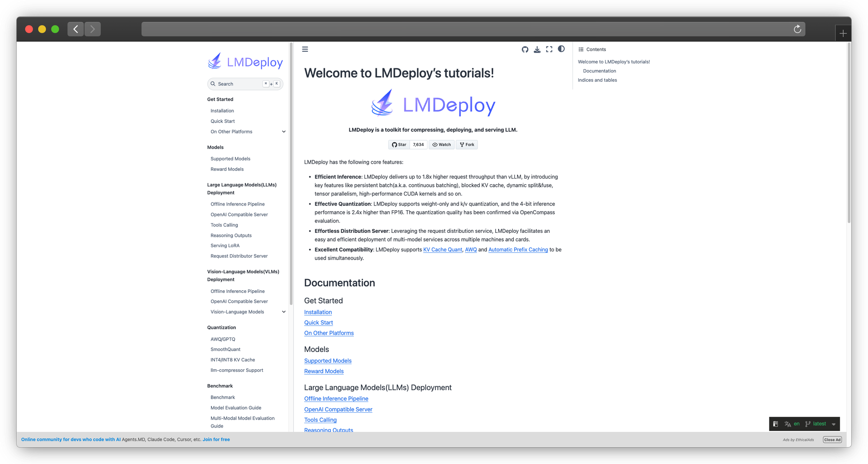Open Quick Start in the sidebar
This screenshot has width=868, height=464.
coord(223,121)
